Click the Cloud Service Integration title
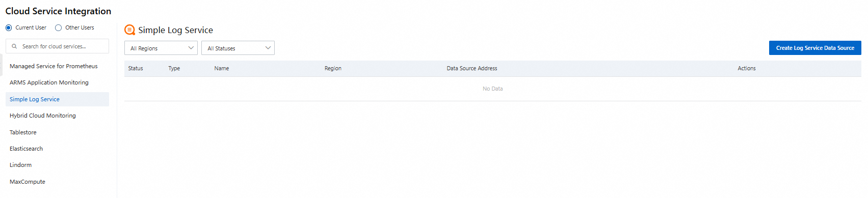The width and height of the screenshot is (868, 198). tap(58, 11)
